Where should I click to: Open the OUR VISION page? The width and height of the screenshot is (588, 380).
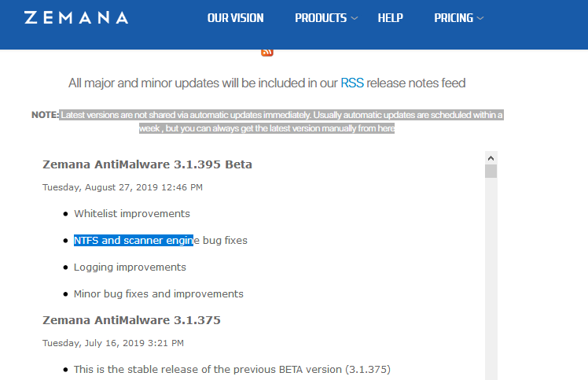(x=235, y=17)
